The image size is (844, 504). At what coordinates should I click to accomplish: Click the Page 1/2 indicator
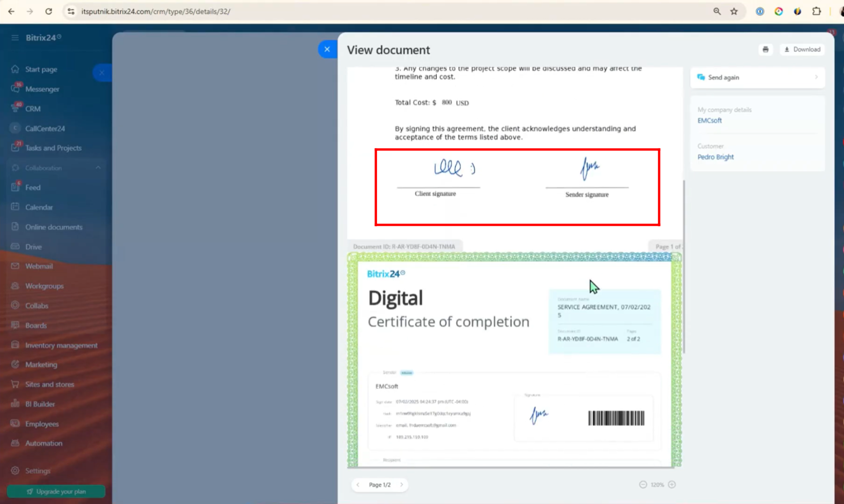pos(380,485)
